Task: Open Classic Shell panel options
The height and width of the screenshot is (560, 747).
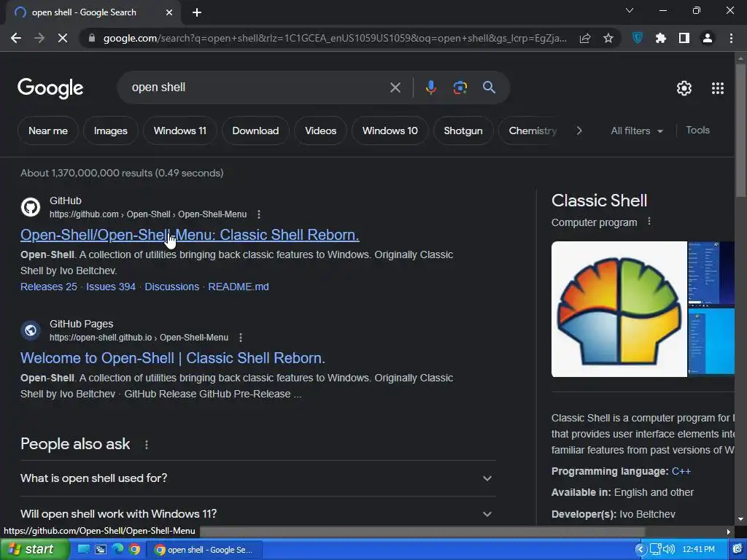Action: 649,222
